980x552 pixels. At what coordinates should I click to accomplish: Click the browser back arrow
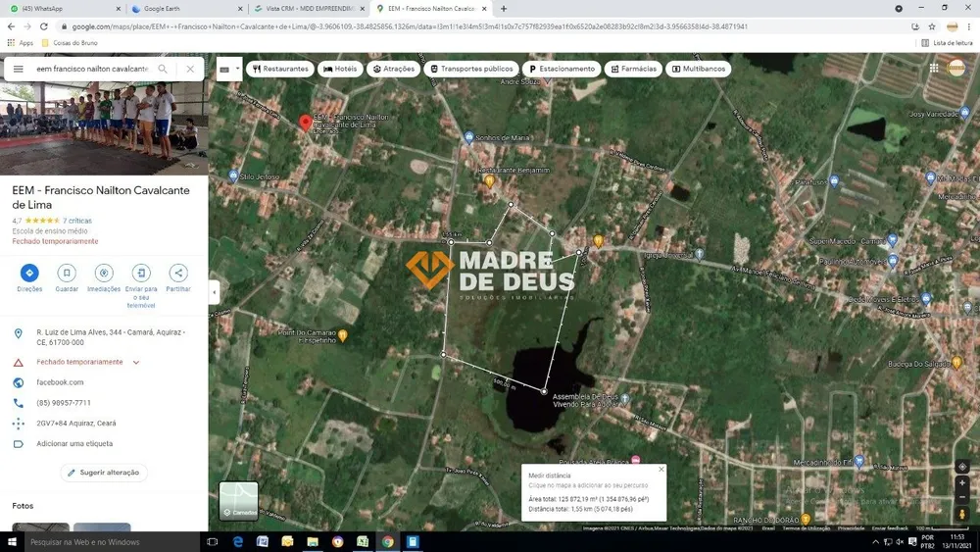[11, 26]
